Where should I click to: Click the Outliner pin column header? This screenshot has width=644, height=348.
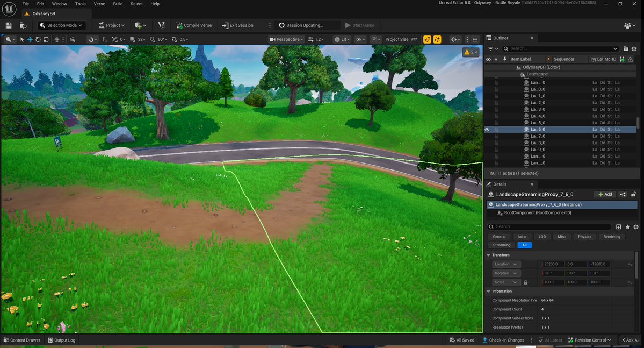(x=505, y=59)
